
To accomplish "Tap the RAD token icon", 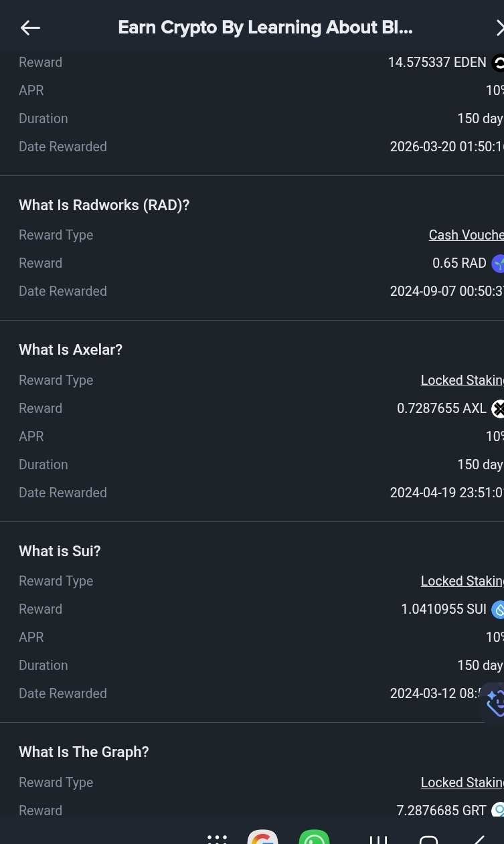I will (x=497, y=264).
